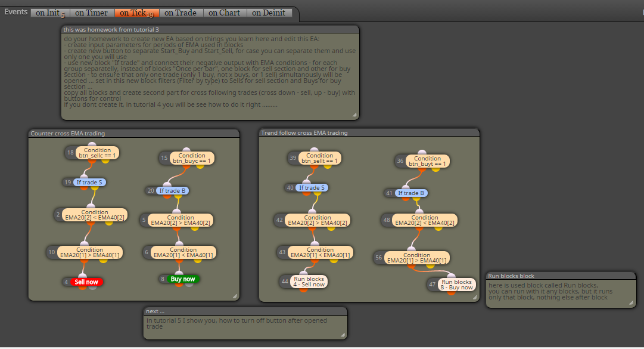Select Condition btn_sellc == 1 block
644x349 pixels.
(97, 153)
